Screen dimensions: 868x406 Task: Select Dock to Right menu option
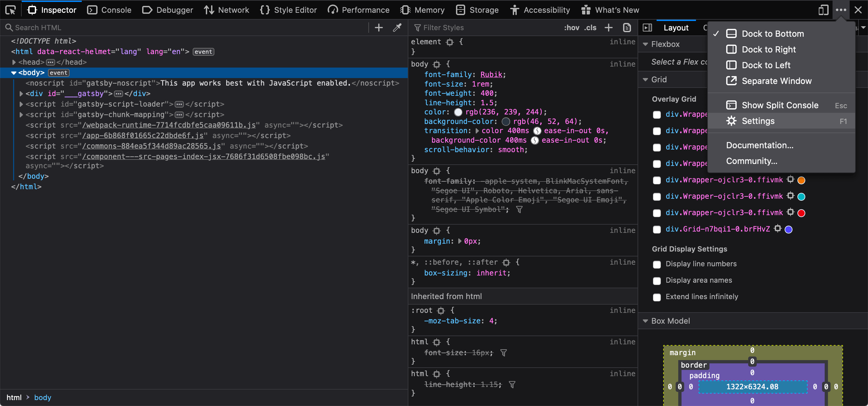tap(768, 50)
